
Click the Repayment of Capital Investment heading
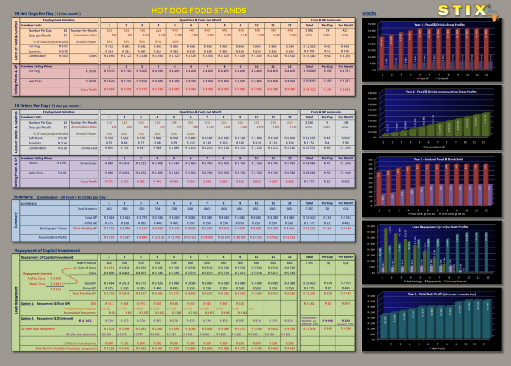[47, 250]
